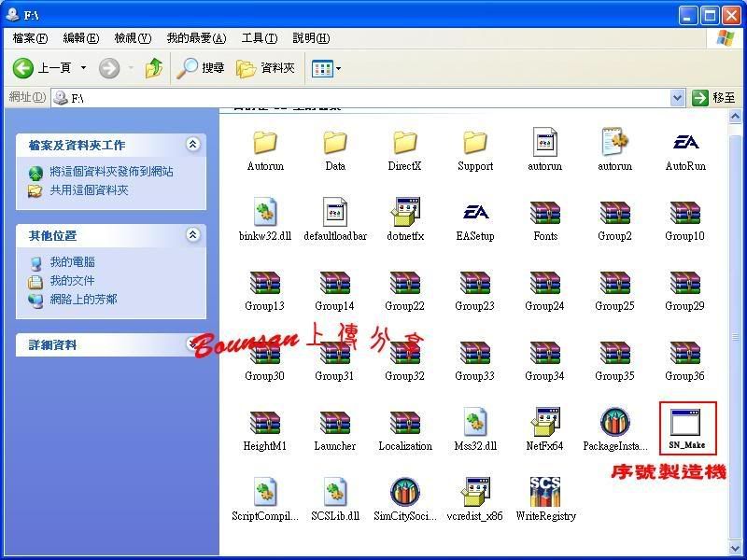Select the Group25 archive
The height and width of the screenshot is (560, 747).
[615, 290]
